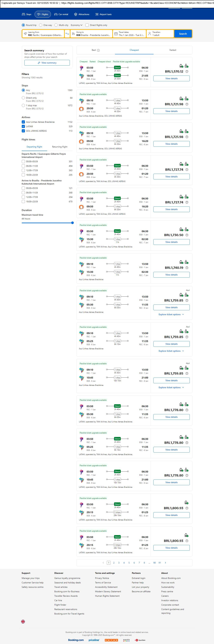Open the Travellers 1 adult selector
The image size is (214, 644).
point(160,34)
